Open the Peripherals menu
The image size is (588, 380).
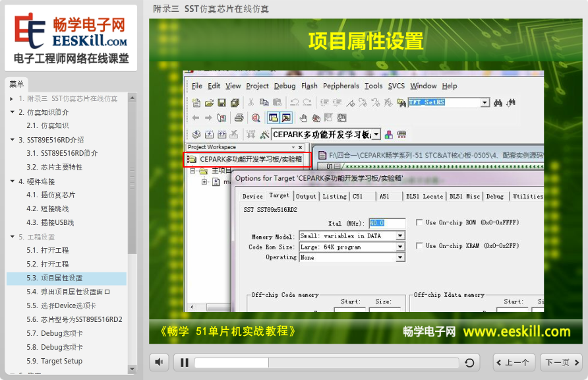pos(341,86)
